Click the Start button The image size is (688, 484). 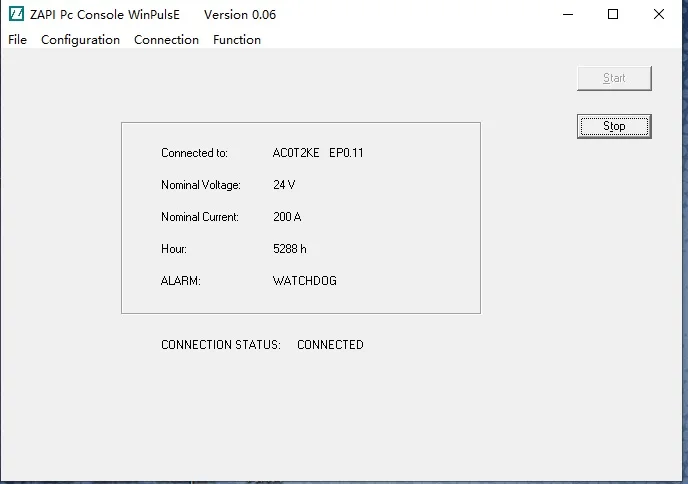coord(614,79)
